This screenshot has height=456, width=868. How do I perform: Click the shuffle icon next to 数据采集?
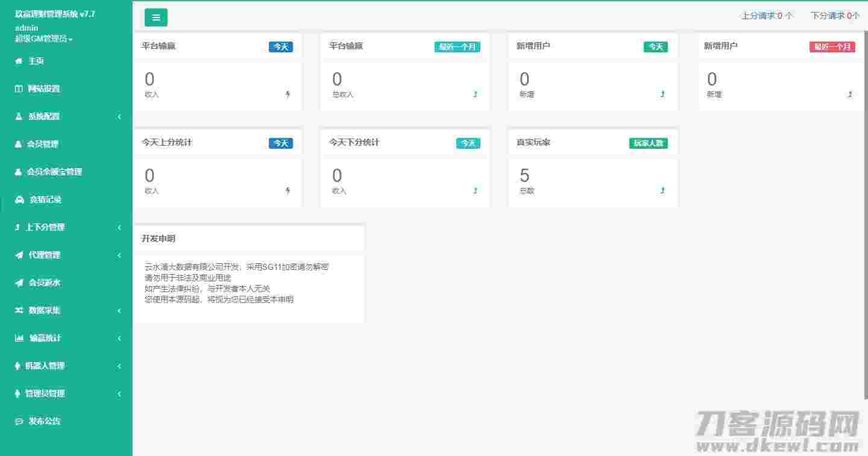point(19,310)
